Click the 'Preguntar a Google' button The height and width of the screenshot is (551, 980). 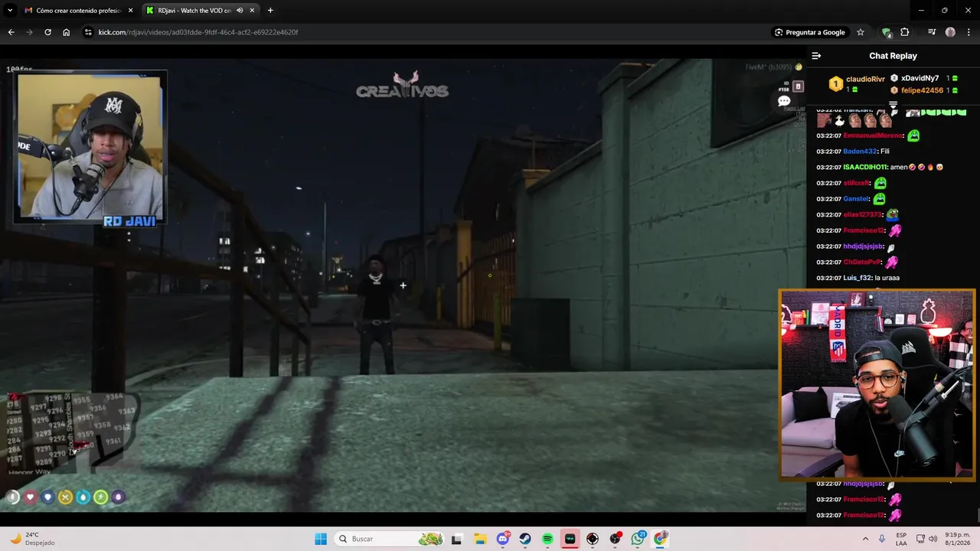[x=810, y=32]
